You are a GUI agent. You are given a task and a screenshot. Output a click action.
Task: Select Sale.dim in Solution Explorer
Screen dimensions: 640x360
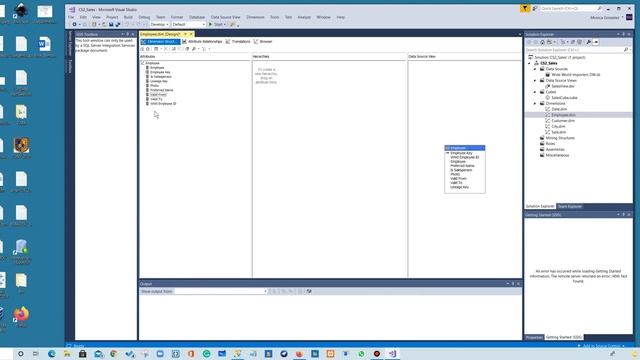coord(556,132)
